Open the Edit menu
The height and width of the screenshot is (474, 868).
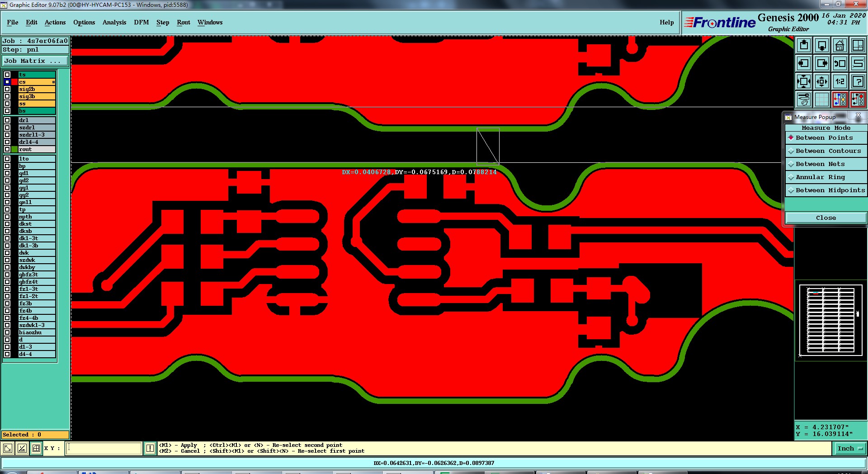[x=32, y=22]
